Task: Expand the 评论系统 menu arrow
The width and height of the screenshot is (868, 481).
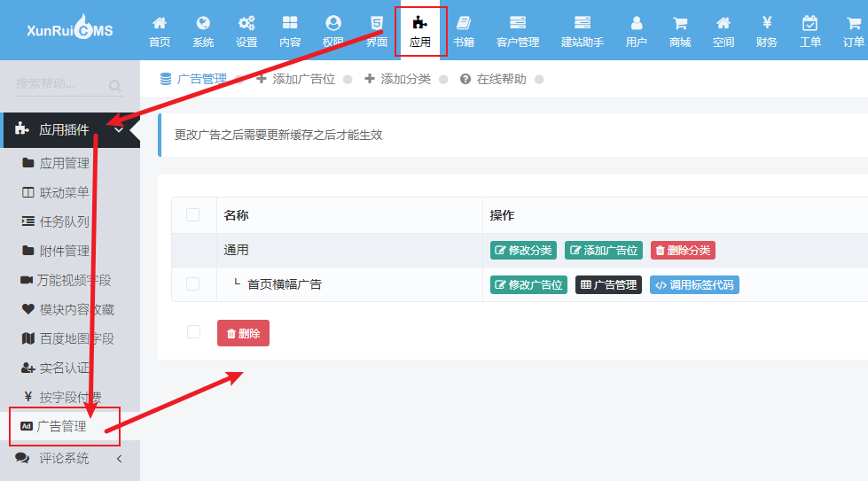Action: (119, 459)
